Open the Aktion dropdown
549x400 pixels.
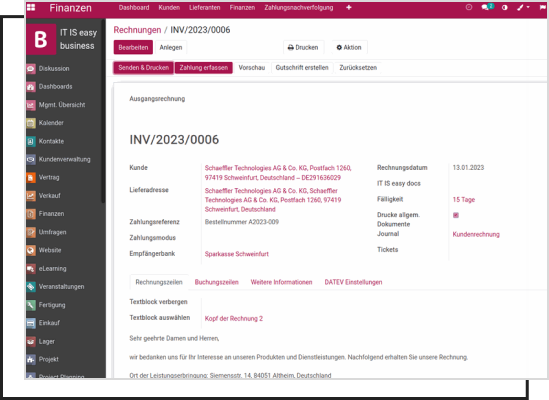tap(349, 47)
